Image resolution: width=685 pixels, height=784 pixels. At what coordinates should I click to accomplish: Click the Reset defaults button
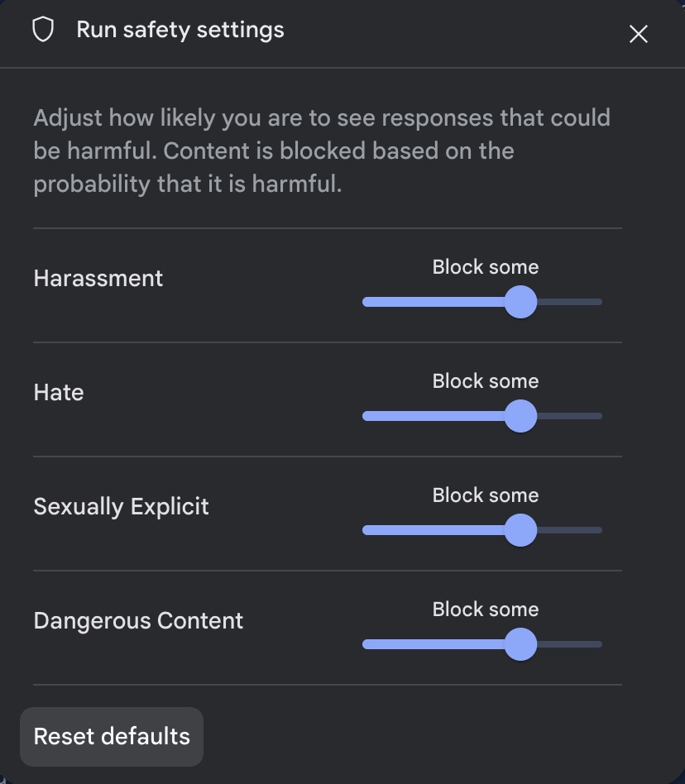(112, 736)
